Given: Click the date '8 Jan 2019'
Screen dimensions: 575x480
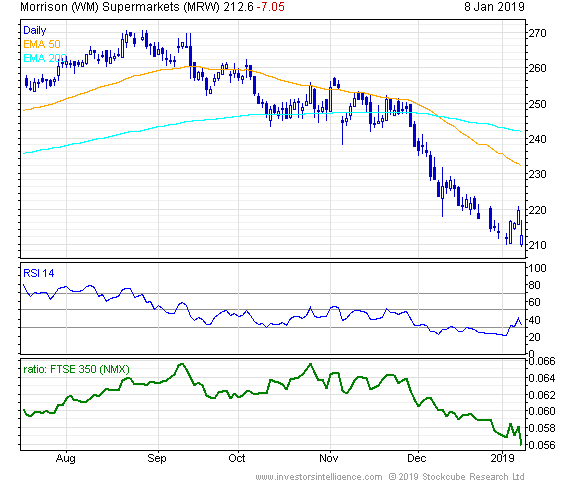Looking at the screenshot, I should pyautogui.click(x=494, y=7).
